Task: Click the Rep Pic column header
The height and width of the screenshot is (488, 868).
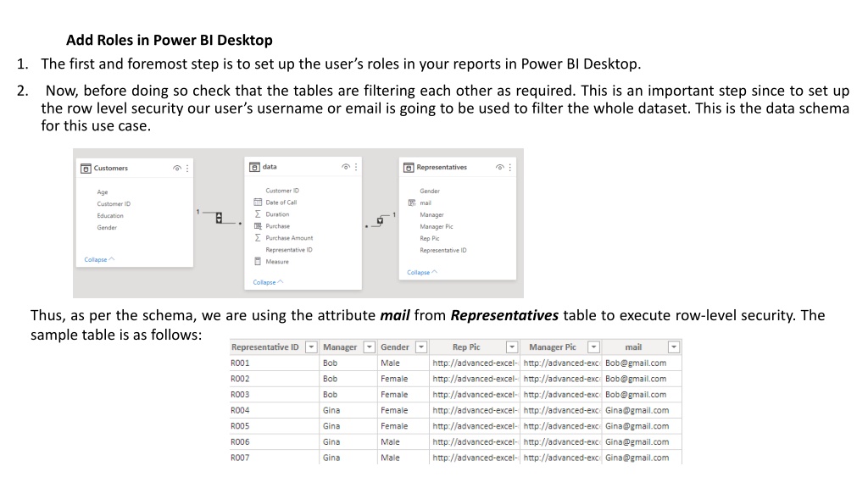Action: tap(466, 347)
